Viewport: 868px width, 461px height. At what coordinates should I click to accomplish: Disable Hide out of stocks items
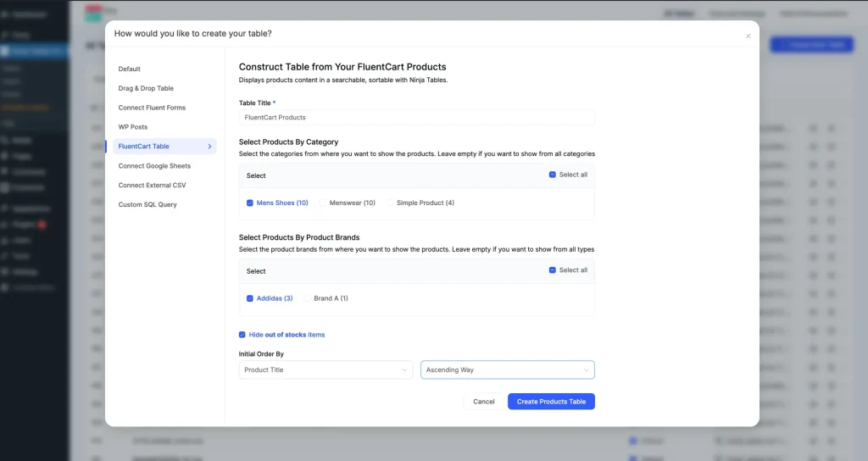[242, 335]
